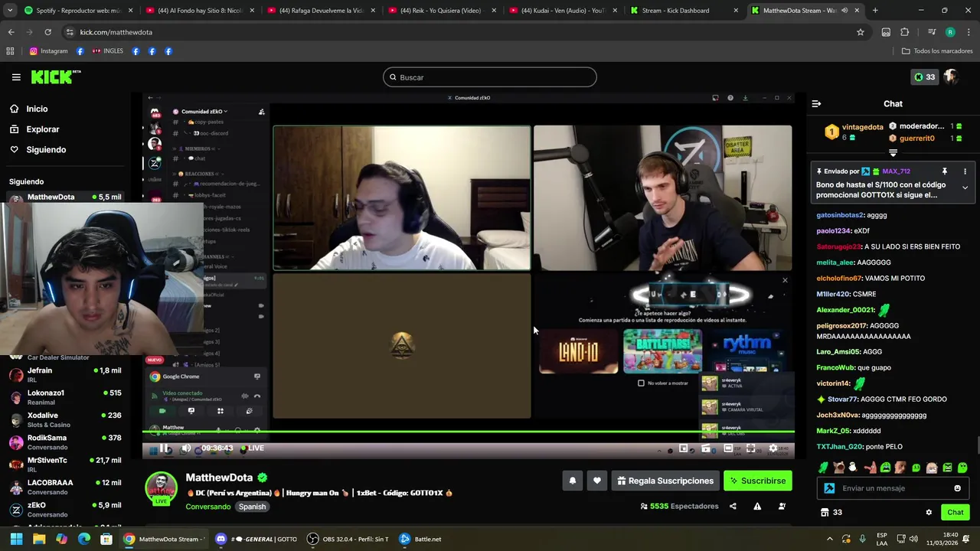Open the Kicks balance showing 33 in header

924,77
